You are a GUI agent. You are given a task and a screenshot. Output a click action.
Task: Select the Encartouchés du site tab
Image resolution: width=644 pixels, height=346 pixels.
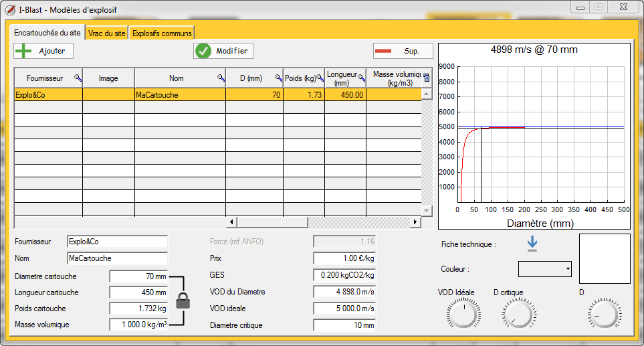pyautogui.click(x=47, y=33)
